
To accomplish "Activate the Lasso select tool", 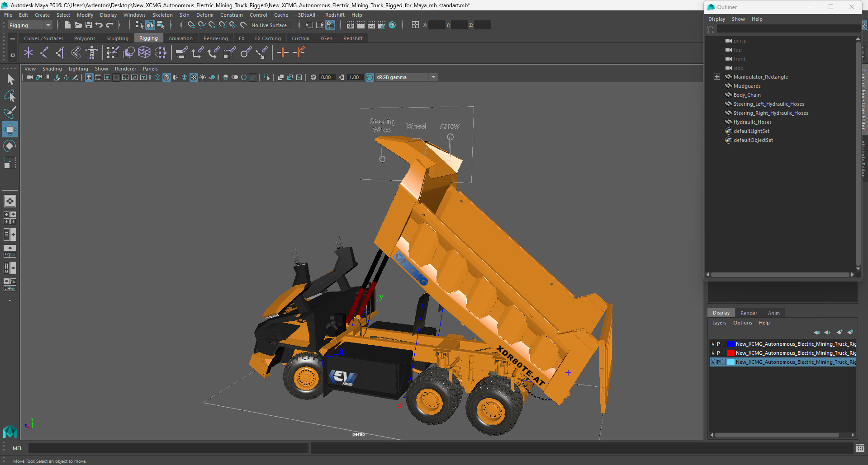I will click(x=10, y=96).
